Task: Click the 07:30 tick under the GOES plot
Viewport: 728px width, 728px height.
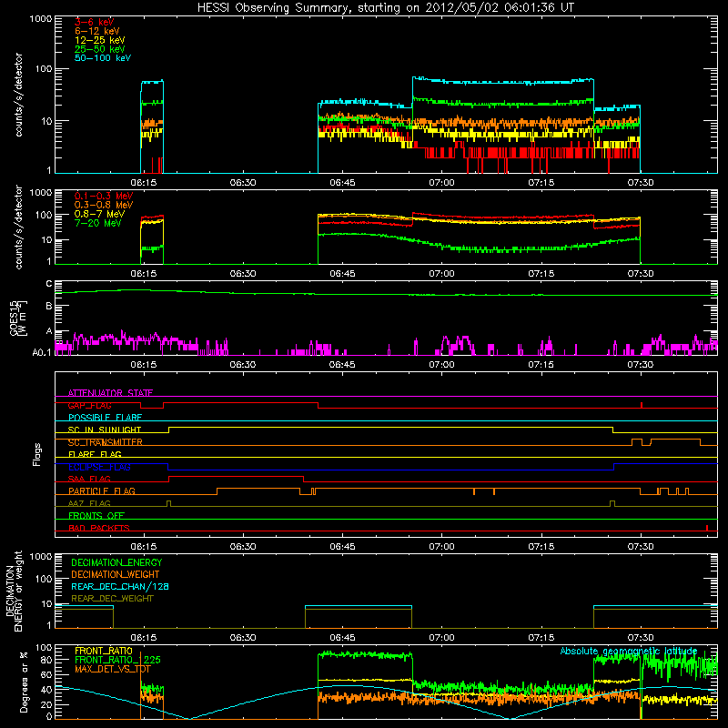Action: point(641,365)
